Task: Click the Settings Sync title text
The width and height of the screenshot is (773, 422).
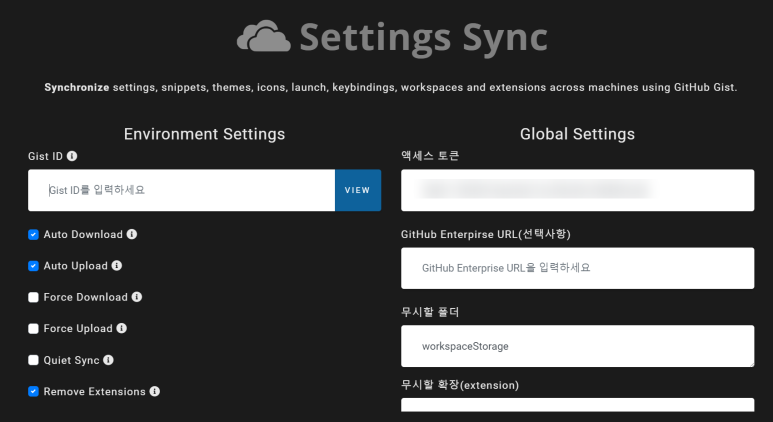Action: [424, 37]
